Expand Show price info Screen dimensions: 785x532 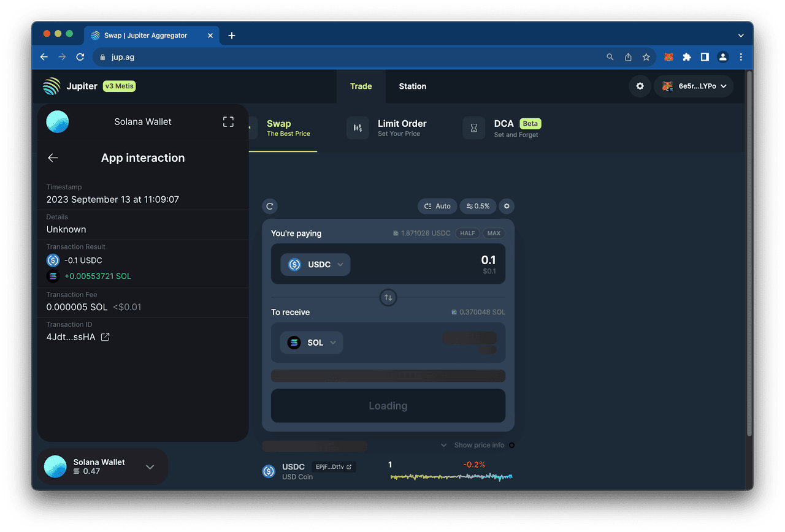coord(473,446)
